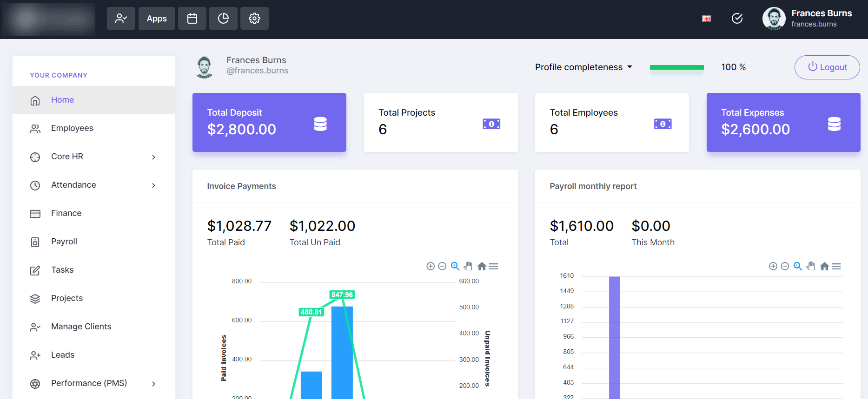
Task: Click the company logo at top left
Action: (49, 19)
